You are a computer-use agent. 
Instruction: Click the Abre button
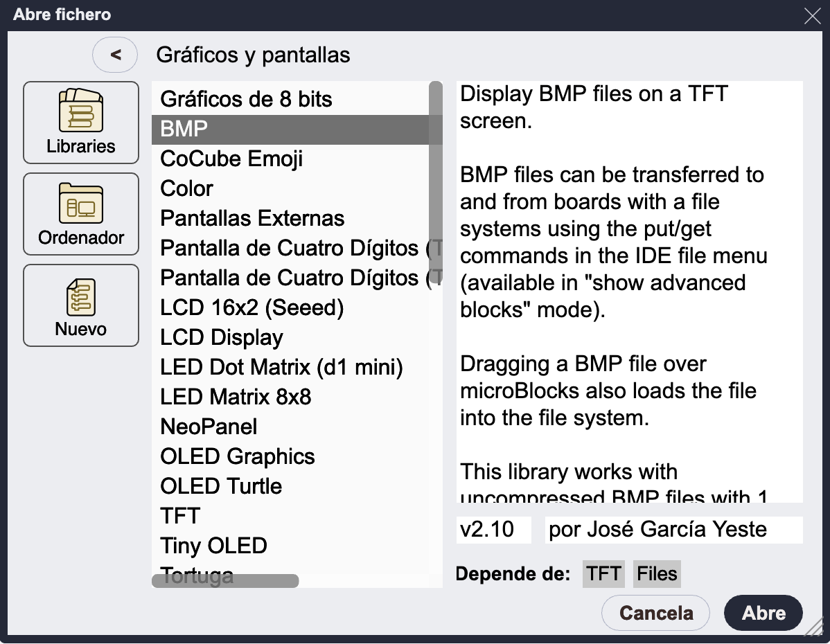(763, 613)
